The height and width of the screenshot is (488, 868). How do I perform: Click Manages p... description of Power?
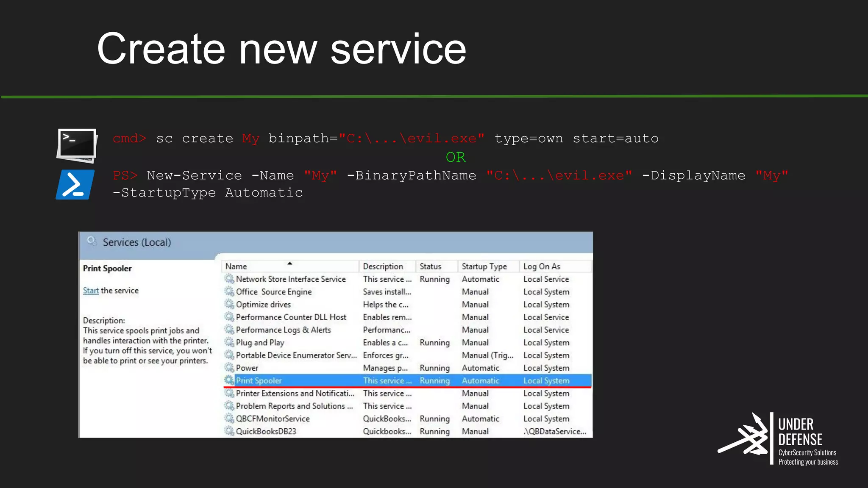tap(385, 368)
